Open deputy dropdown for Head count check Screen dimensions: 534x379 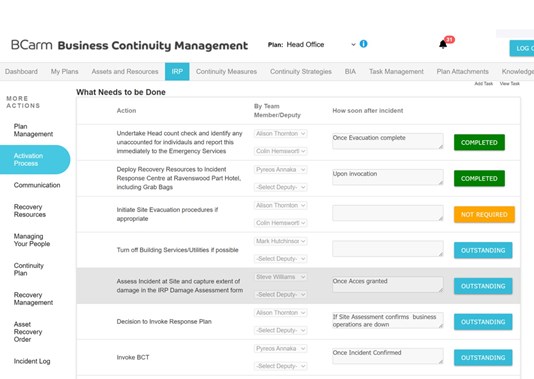pyautogui.click(x=281, y=151)
